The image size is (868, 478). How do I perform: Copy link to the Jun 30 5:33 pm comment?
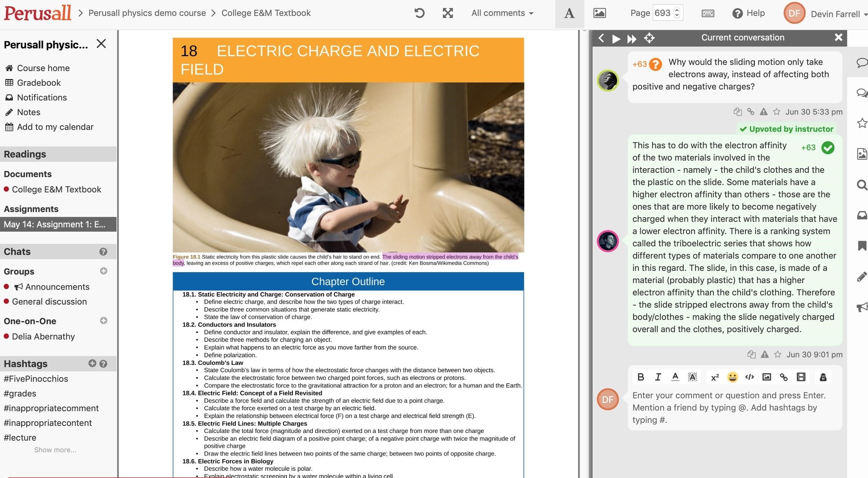click(x=751, y=112)
